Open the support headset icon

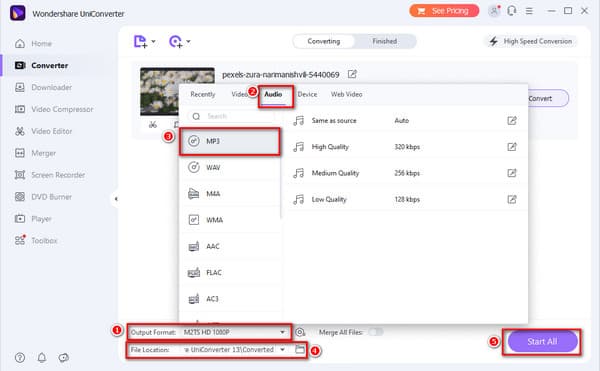512,11
